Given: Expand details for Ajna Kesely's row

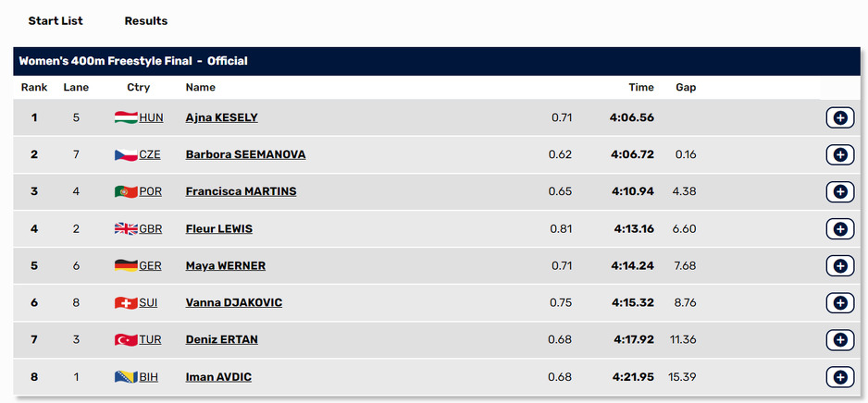Looking at the screenshot, I should click(839, 117).
